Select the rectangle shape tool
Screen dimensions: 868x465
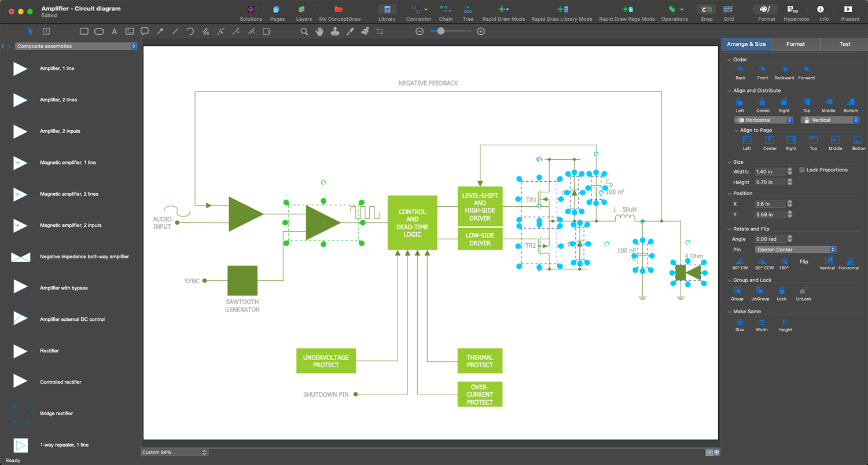(x=84, y=31)
